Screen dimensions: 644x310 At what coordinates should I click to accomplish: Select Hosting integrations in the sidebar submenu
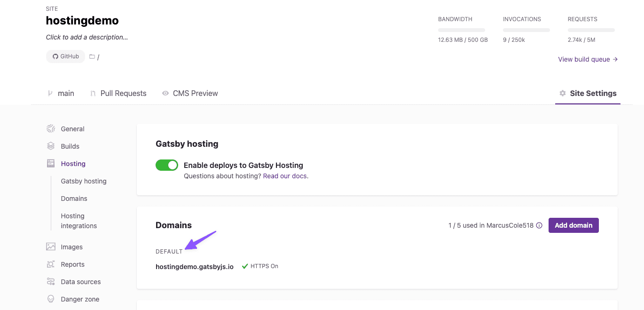coord(79,221)
